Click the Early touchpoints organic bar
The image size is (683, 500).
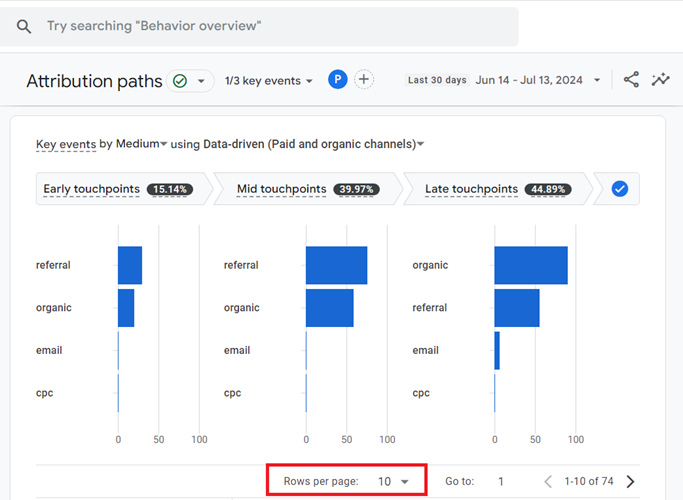126,308
